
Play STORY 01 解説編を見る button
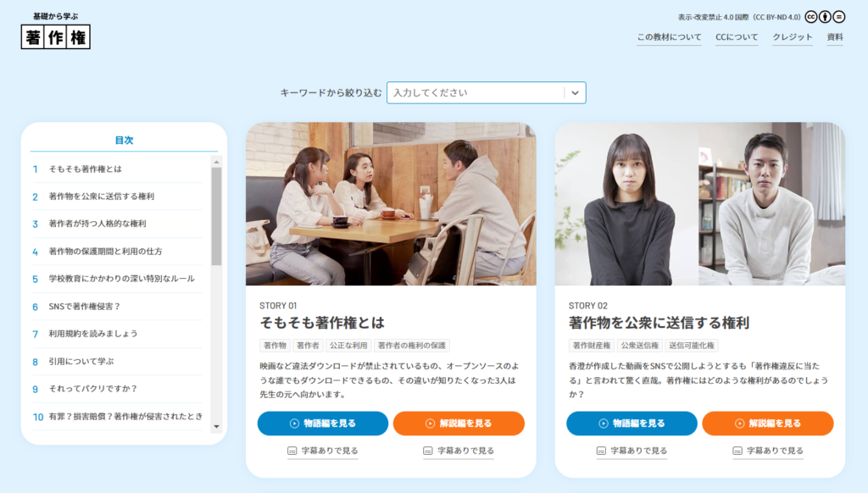pyautogui.click(x=459, y=424)
